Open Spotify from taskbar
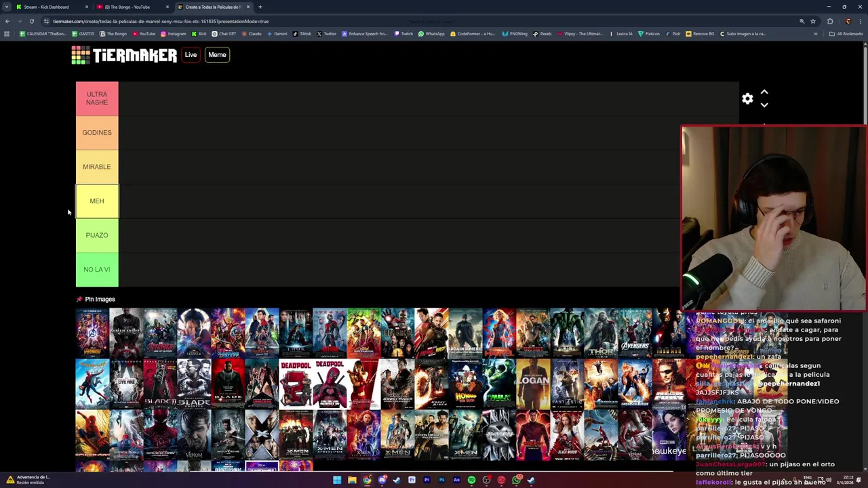868x488 pixels. (x=471, y=480)
